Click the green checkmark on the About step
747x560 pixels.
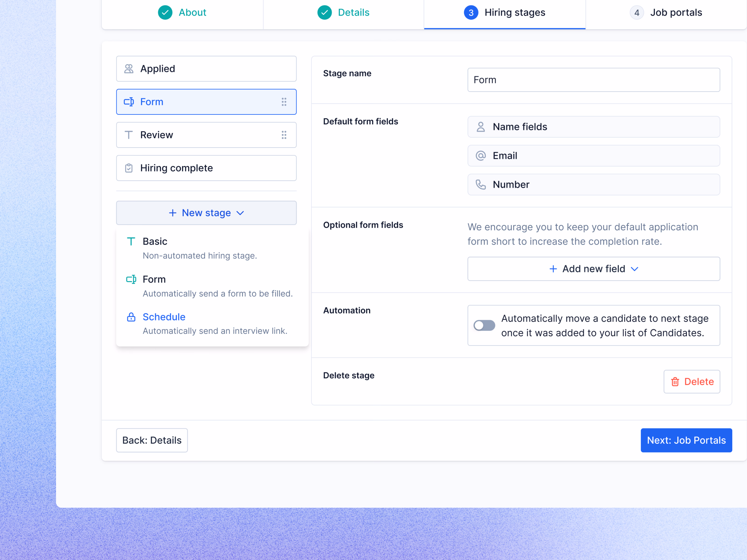coord(165,13)
